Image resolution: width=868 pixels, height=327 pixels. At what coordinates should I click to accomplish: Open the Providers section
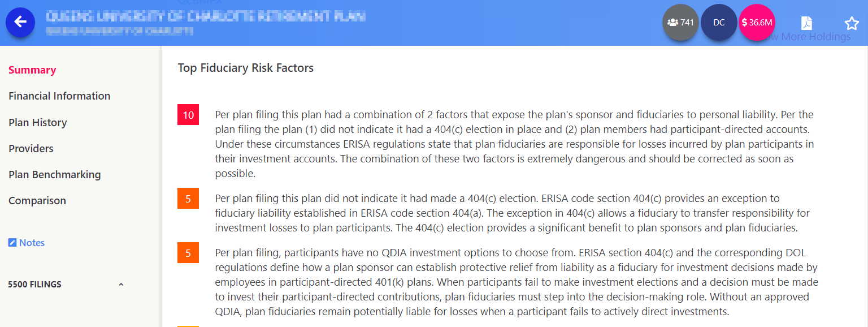31,149
